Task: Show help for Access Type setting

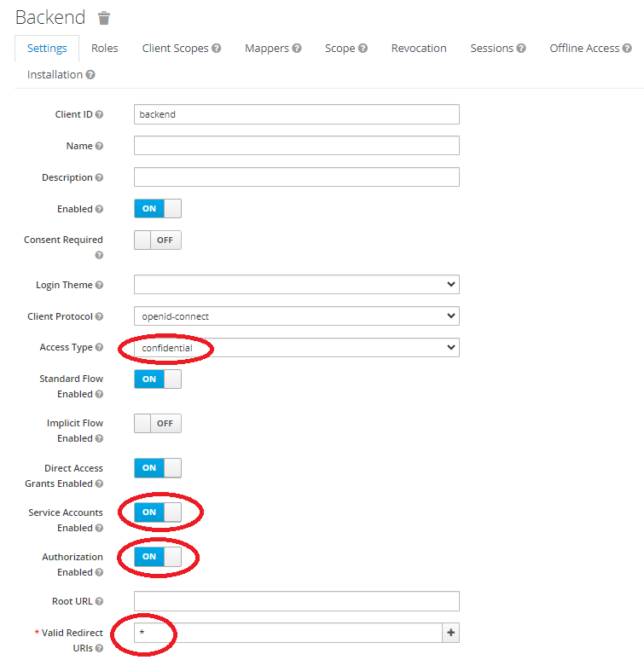Action: 99,347
